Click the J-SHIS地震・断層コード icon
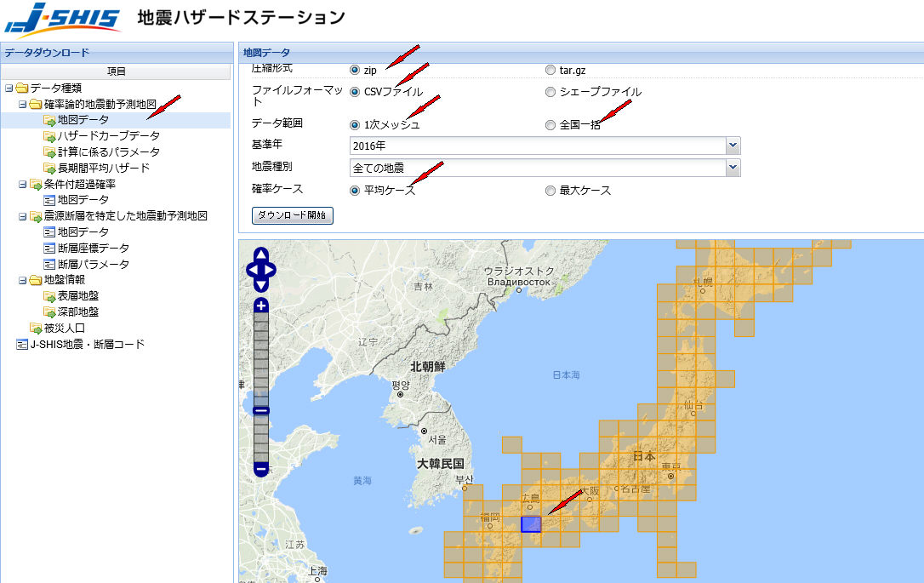The width and height of the screenshot is (924, 583). coord(22,345)
